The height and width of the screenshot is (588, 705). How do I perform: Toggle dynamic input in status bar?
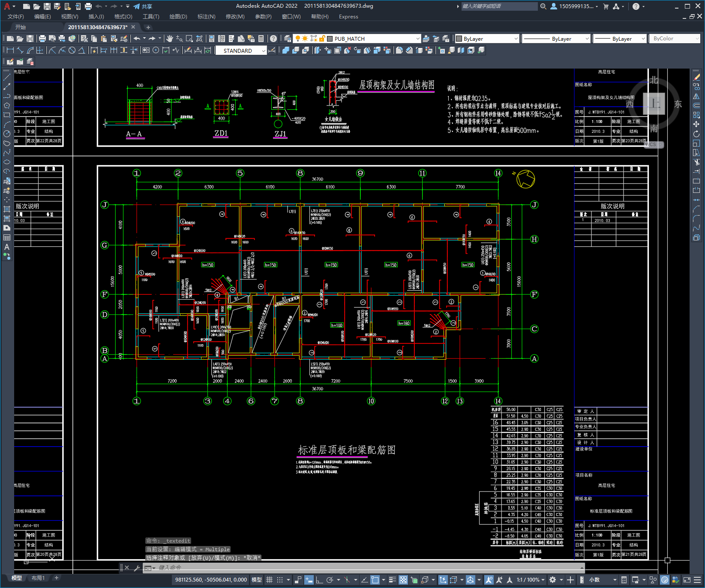(x=309, y=580)
